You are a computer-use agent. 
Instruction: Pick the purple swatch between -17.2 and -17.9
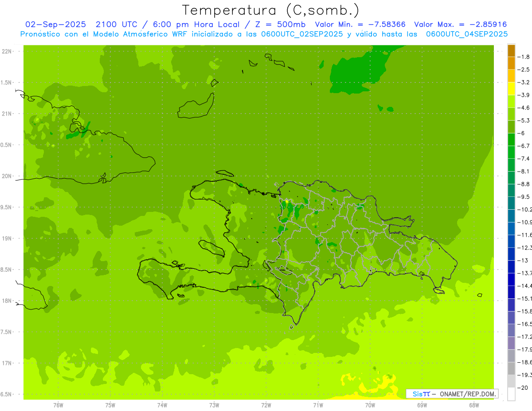(x=511, y=343)
